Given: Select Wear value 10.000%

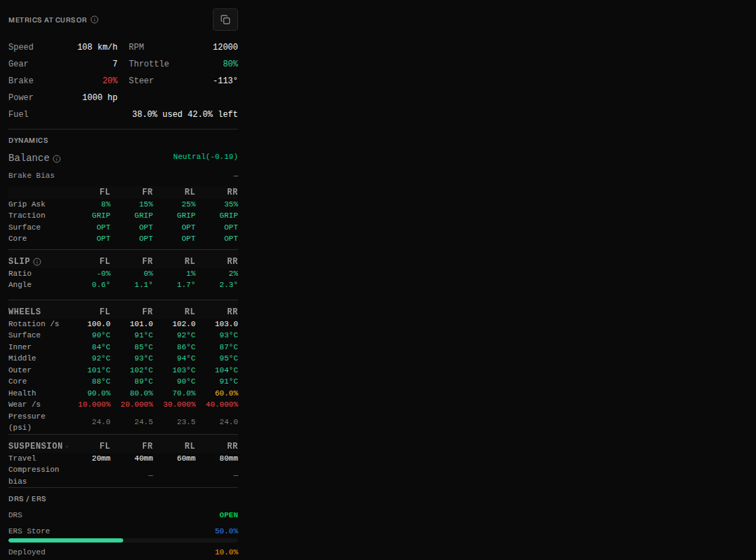Looking at the screenshot, I should coord(94,405).
